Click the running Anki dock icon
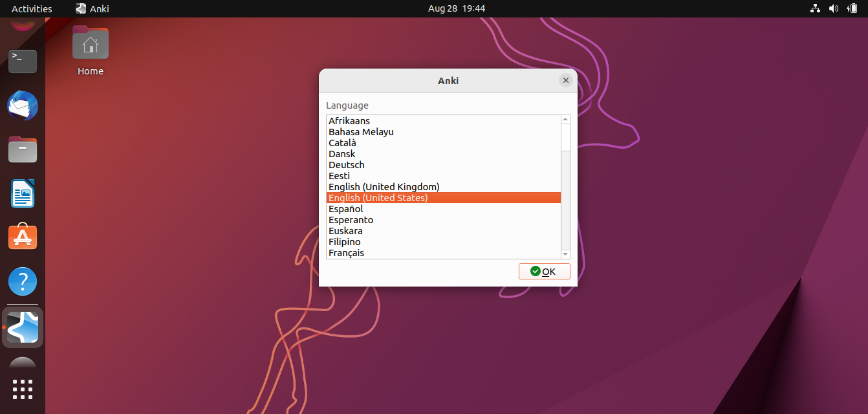This screenshot has height=414, width=868. point(22,327)
